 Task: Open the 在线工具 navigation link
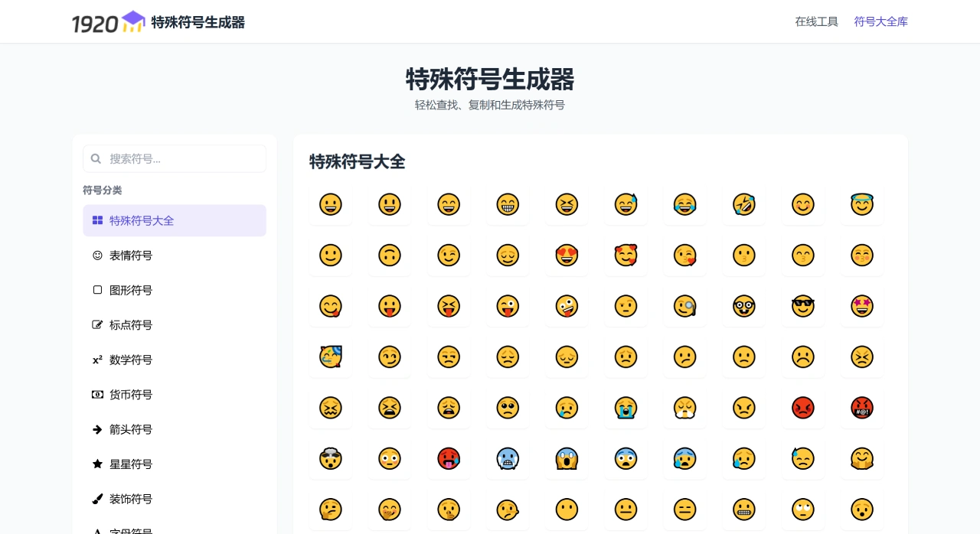pos(816,21)
